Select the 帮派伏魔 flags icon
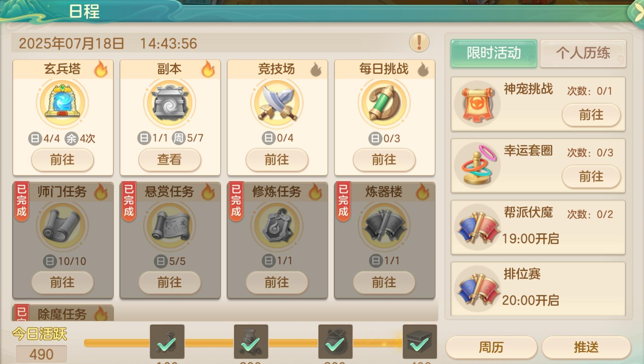Image resolution: width=644 pixels, height=364 pixels. pyautogui.click(x=477, y=227)
